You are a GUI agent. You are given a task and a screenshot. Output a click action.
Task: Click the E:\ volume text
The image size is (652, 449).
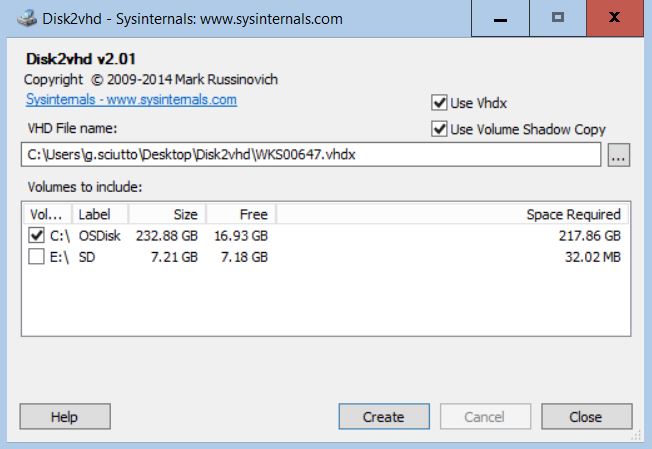(59, 257)
